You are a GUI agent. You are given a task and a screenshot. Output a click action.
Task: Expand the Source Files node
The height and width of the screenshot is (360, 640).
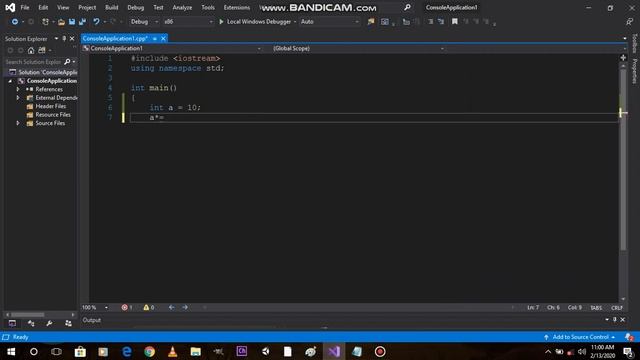click(18, 123)
